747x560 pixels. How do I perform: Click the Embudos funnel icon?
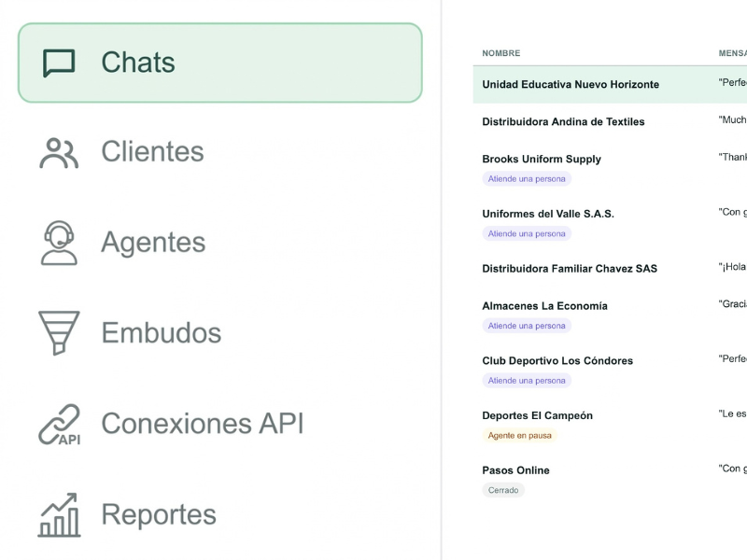pos(59,333)
